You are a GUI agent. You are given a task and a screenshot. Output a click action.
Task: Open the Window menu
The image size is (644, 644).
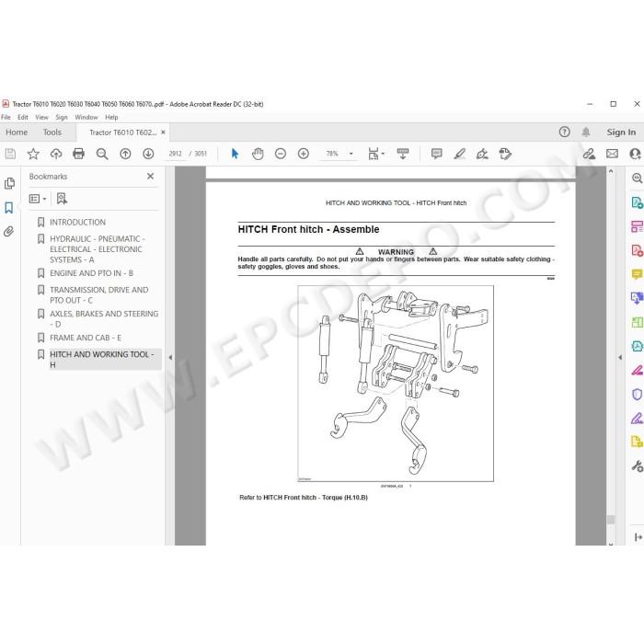86,117
